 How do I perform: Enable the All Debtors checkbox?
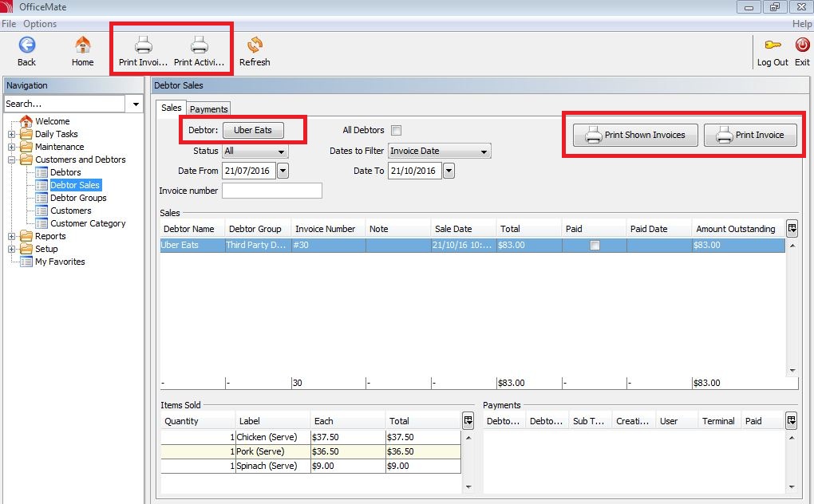pos(396,130)
